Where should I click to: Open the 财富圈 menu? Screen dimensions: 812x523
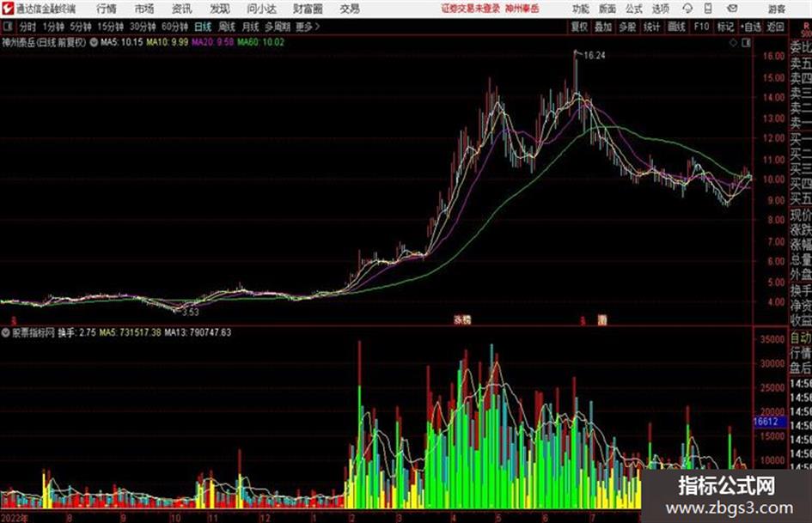(308, 9)
